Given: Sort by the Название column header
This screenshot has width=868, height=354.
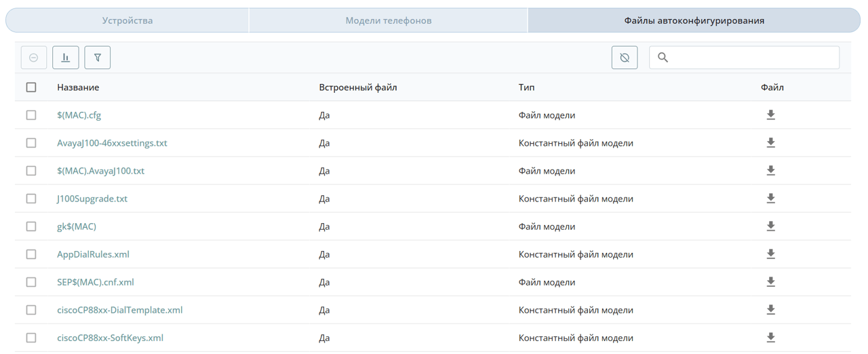Looking at the screenshot, I should [x=78, y=87].
